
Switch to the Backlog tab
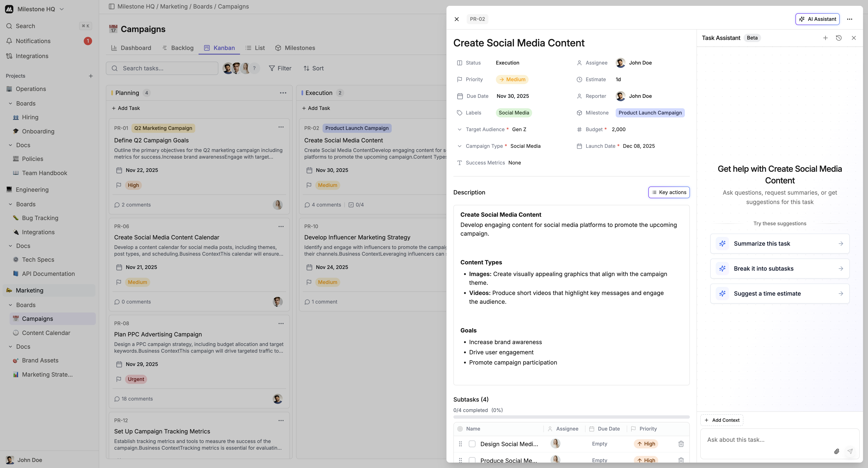pyautogui.click(x=182, y=48)
